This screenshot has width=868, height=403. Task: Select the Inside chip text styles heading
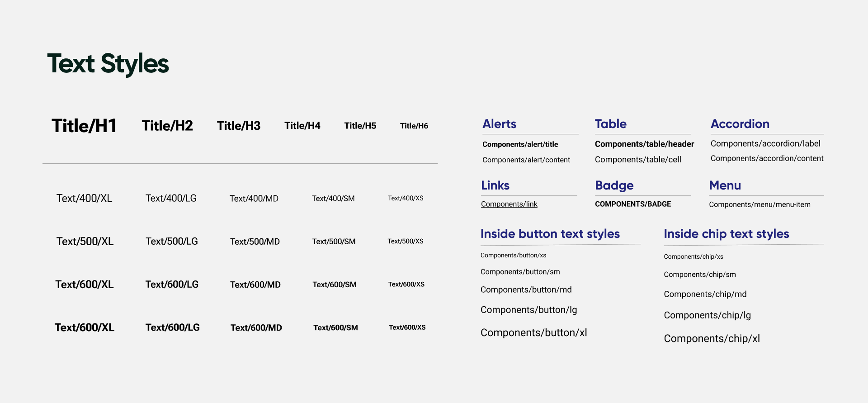click(726, 234)
